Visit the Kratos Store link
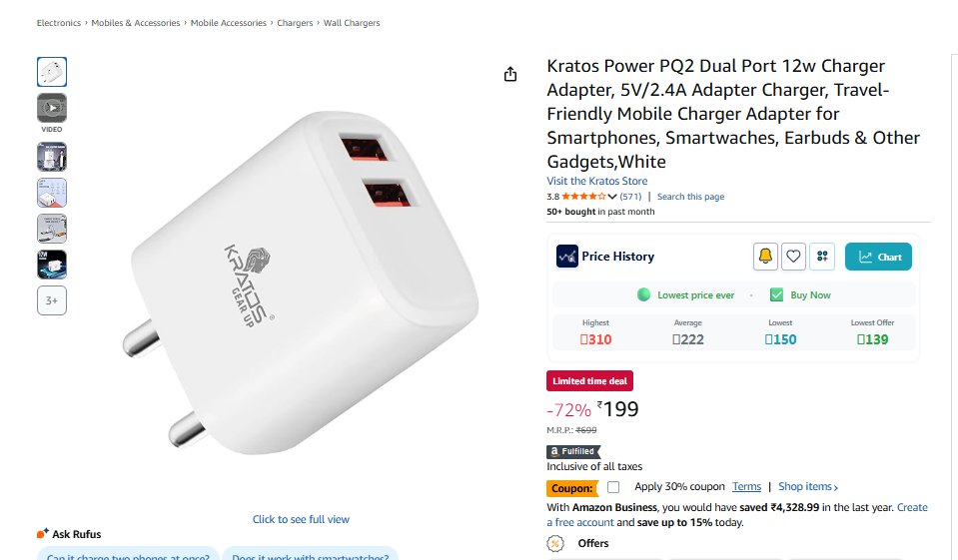Image resolution: width=958 pixels, height=560 pixels. point(597,181)
